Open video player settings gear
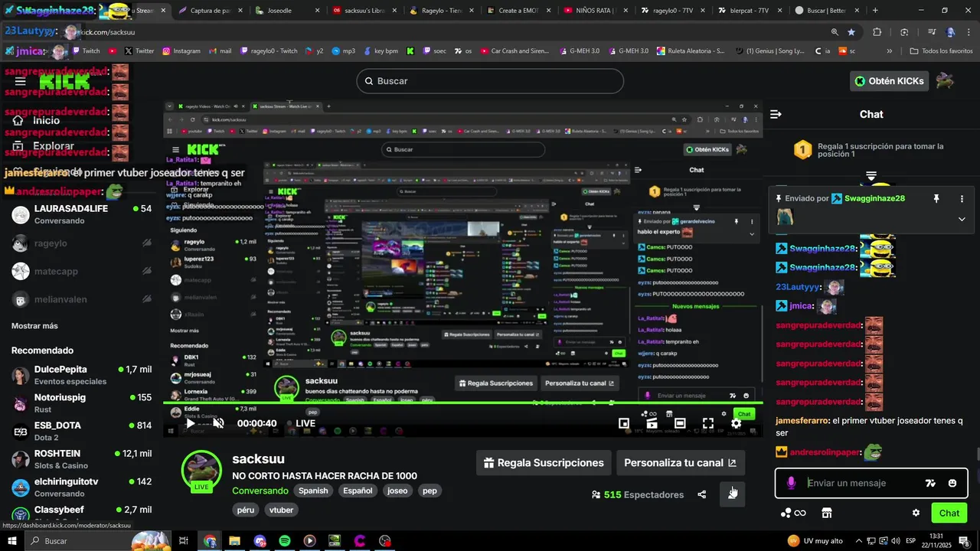Image resolution: width=980 pixels, height=551 pixels. [x=736, y=423]
